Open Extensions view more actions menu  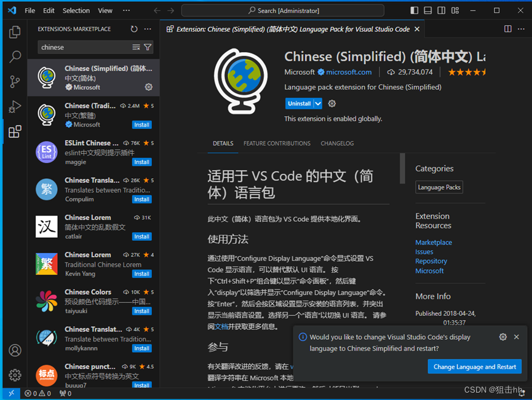[148, 29]
